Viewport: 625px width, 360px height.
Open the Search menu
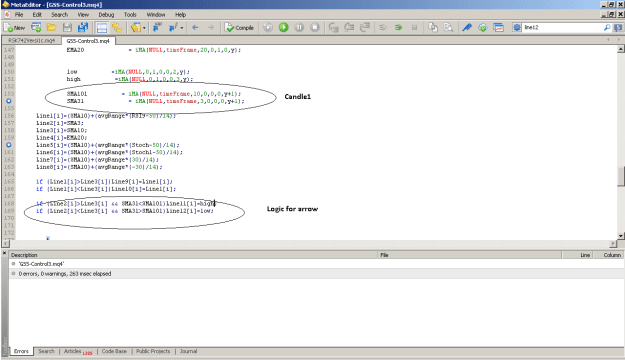pos(59,14)
